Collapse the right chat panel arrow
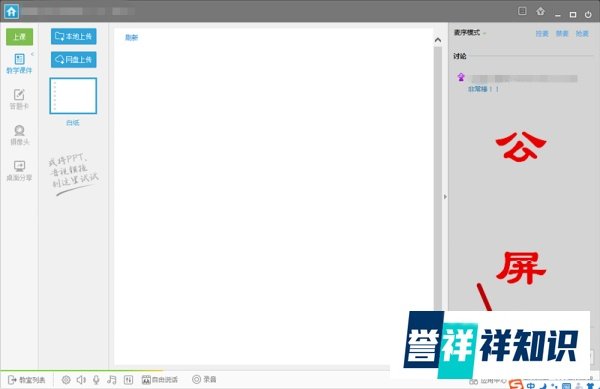The height and width of the screenshot is (389, 600). (445, 197)
